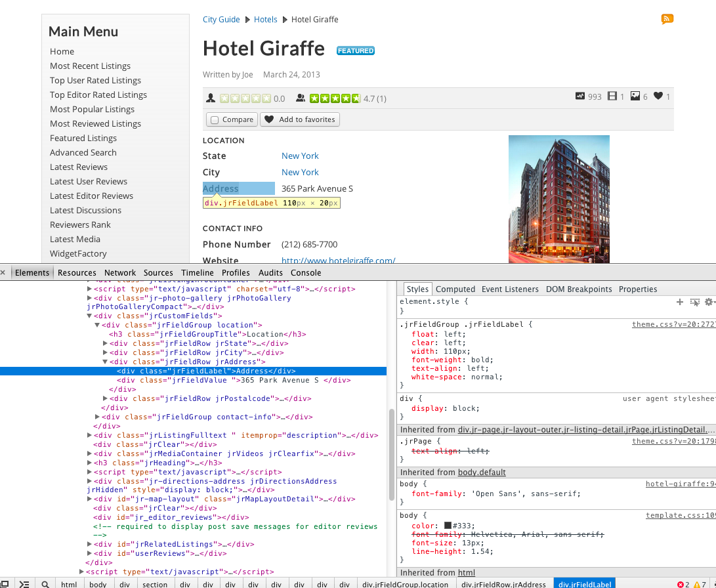Open the Computed styles tab
716x588 pixels.
(x=455, y=289)
